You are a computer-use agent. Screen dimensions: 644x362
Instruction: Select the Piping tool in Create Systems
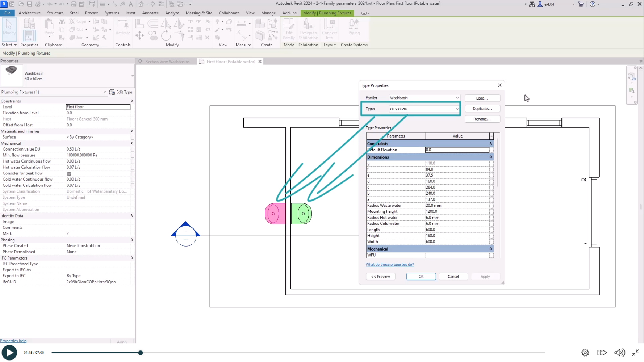[354, 28]
